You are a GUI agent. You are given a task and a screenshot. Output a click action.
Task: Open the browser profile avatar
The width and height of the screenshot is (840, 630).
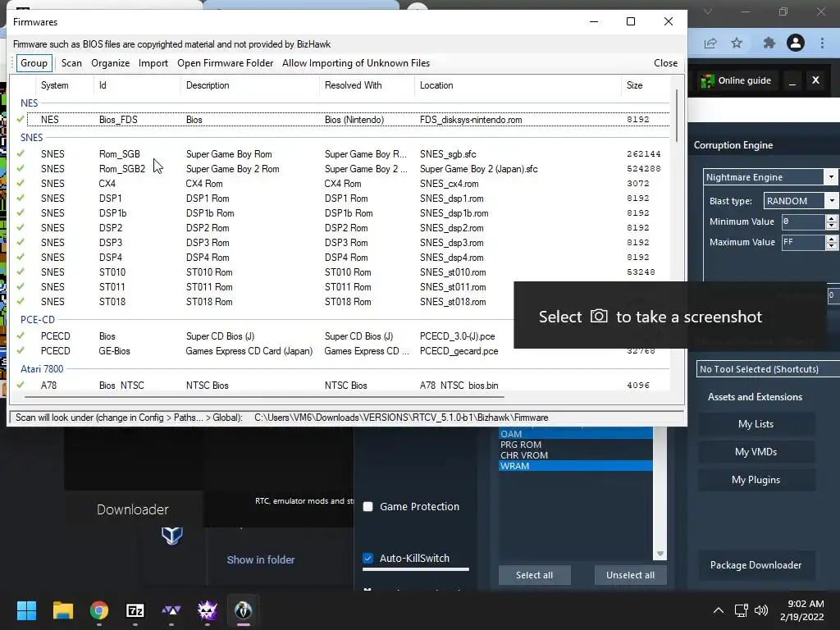(796, 43)
